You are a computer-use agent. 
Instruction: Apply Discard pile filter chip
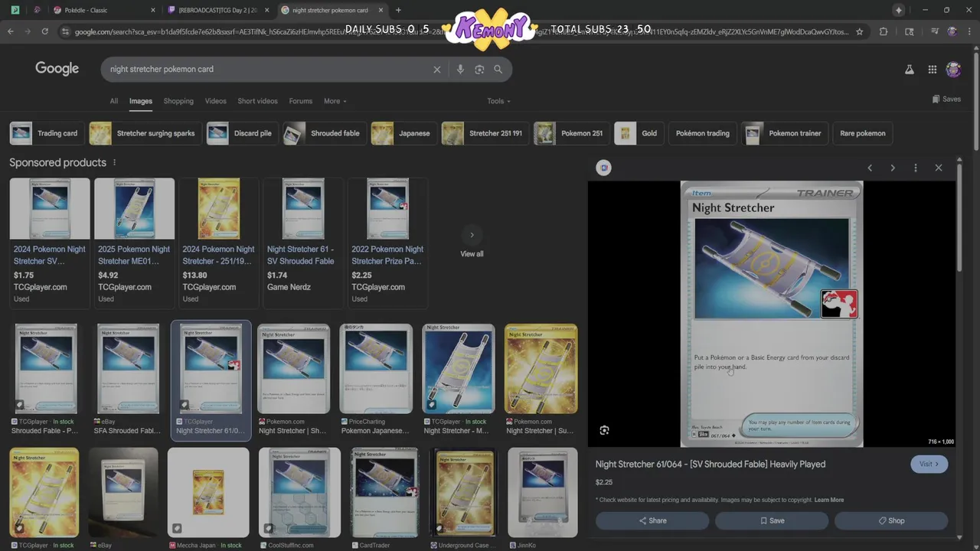[x=242, y=133]
